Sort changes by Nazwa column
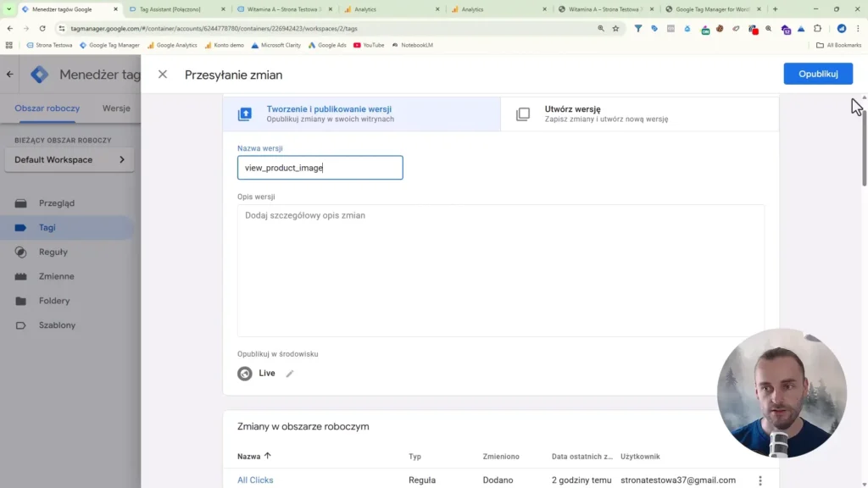Image resolution: width=868 pixels, height=488 pixels. click(x=254, y=457)
